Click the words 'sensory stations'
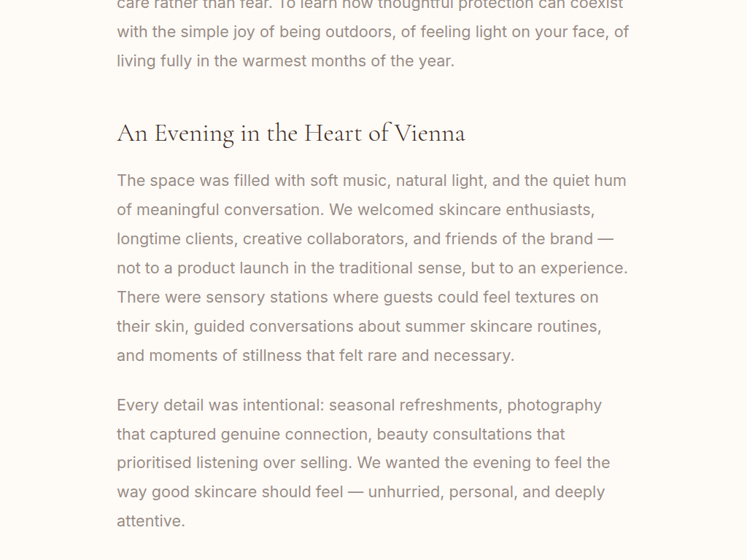Image resolution: width=747 pixels, height=560 pixels. [267, 297]
